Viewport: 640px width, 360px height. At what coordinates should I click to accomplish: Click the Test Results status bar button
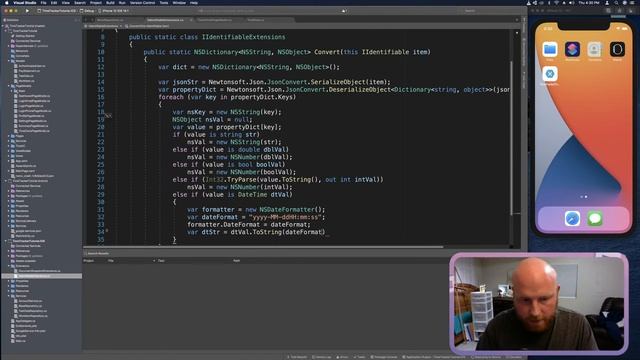297,357
